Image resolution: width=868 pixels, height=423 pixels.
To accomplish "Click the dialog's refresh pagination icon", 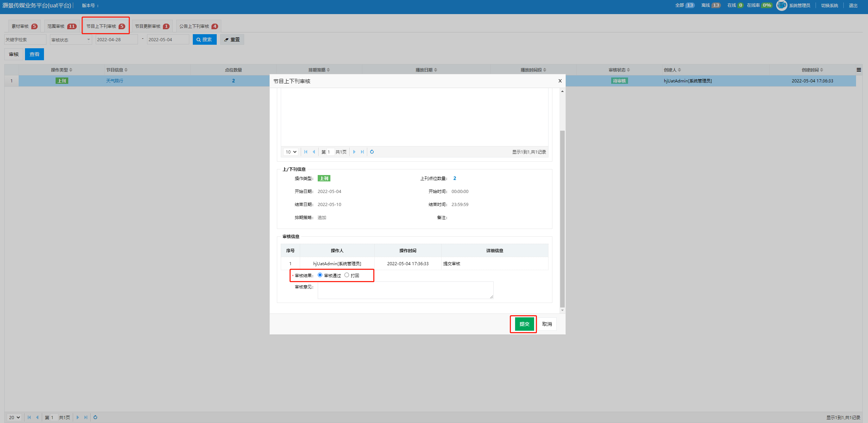I will click(x=372, y=152).
